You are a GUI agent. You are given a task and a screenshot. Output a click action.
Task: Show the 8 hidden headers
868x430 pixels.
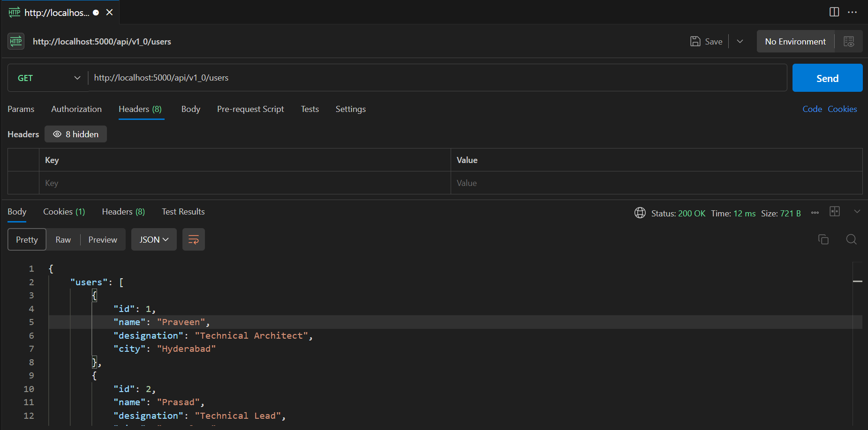click(x=75, y=134)
